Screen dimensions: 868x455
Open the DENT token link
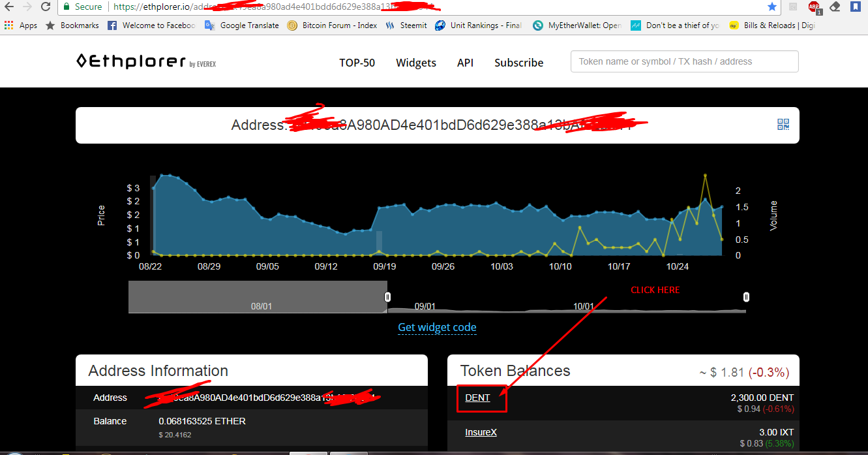(x=477, y=398)
